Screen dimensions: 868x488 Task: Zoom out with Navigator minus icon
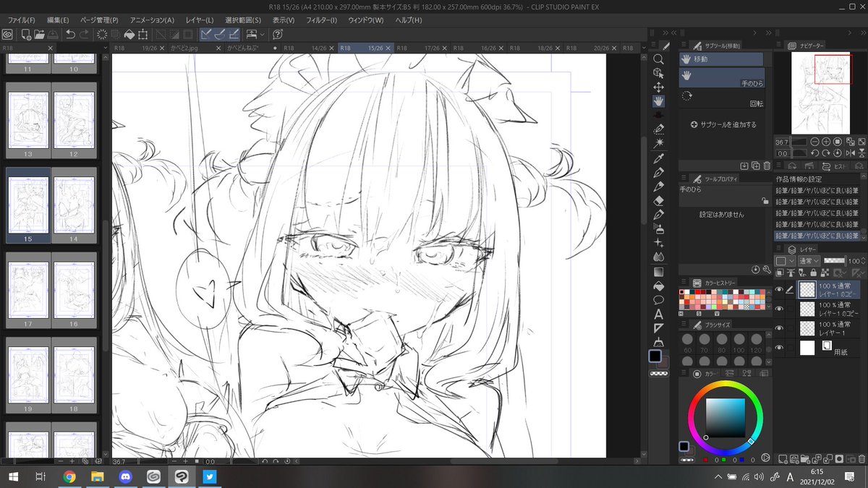click(814, 142)
